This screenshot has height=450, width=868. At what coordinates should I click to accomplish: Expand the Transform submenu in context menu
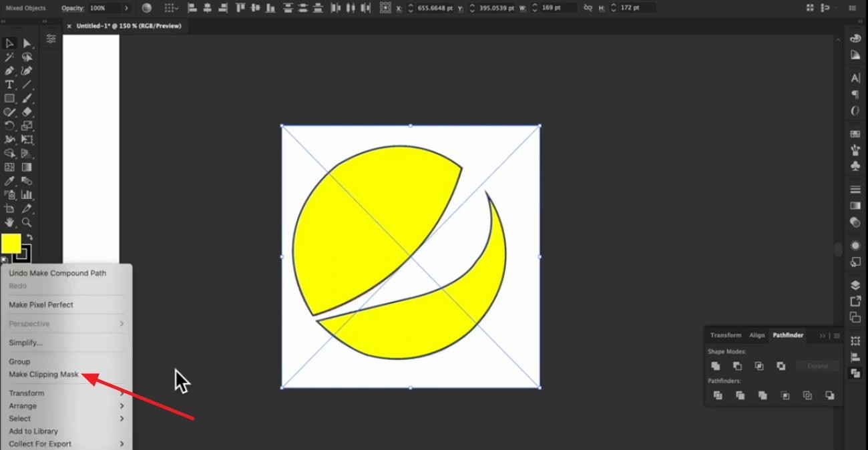tap(122, 393)
